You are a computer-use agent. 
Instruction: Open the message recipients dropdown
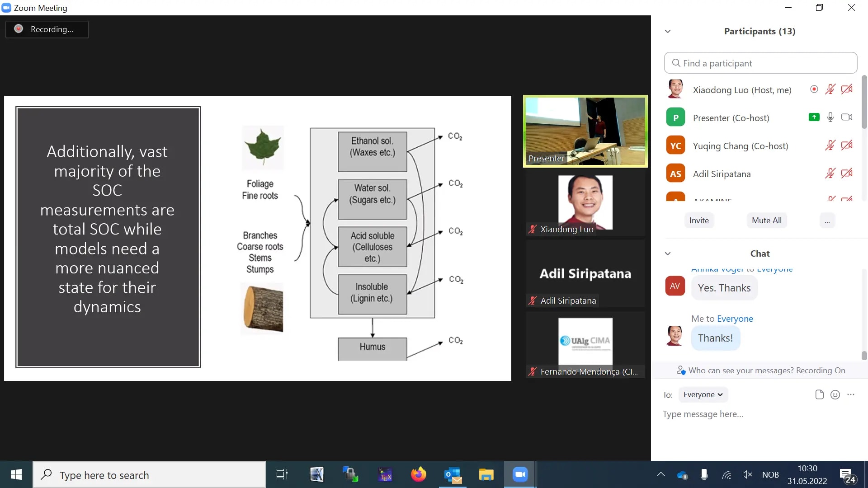702,394
